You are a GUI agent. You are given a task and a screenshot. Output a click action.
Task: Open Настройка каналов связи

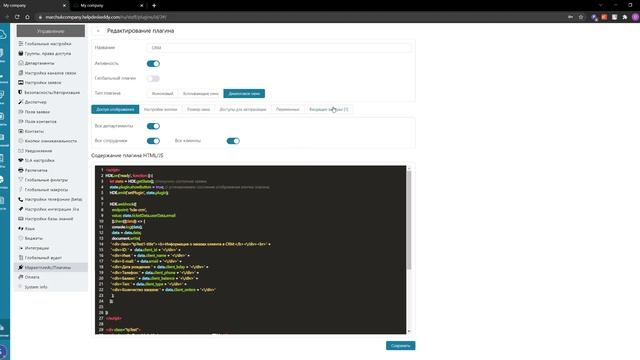tap(50, 73)
